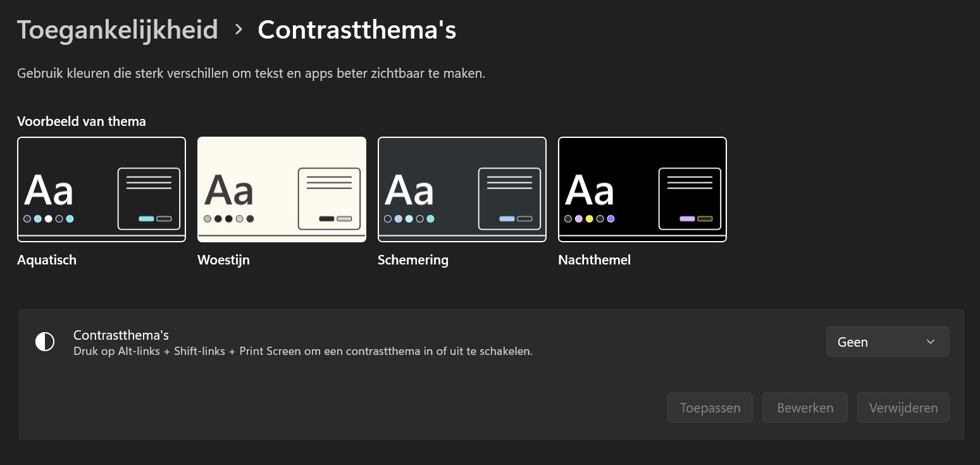
Task: Click the breadcrumb chevron separator
Action: [239, 29]
